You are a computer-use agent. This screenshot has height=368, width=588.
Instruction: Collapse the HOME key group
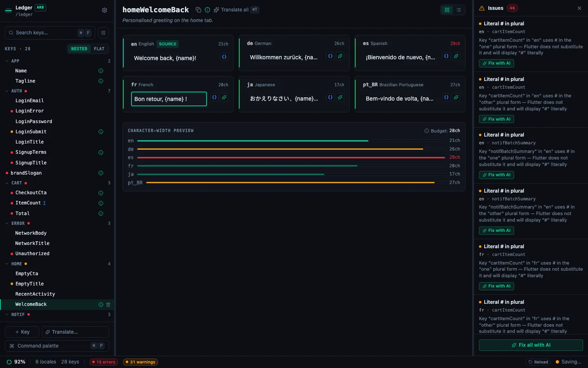pos(7,264)
